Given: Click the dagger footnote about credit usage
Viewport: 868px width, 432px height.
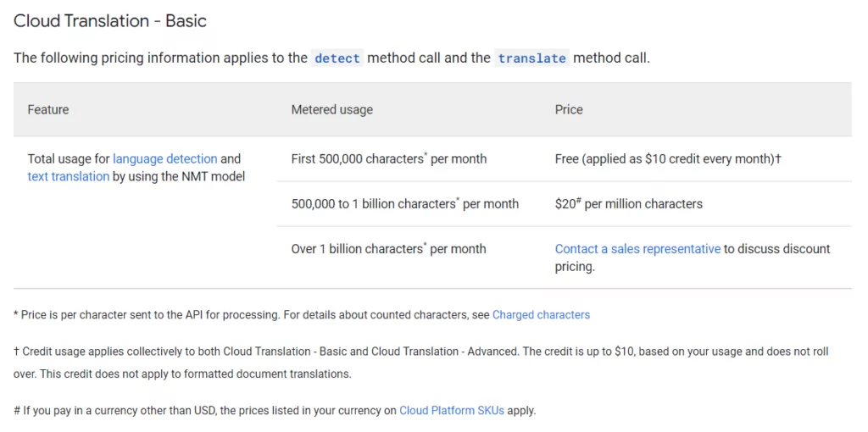Looking at the screenshot, I should (x=420, y=363).
